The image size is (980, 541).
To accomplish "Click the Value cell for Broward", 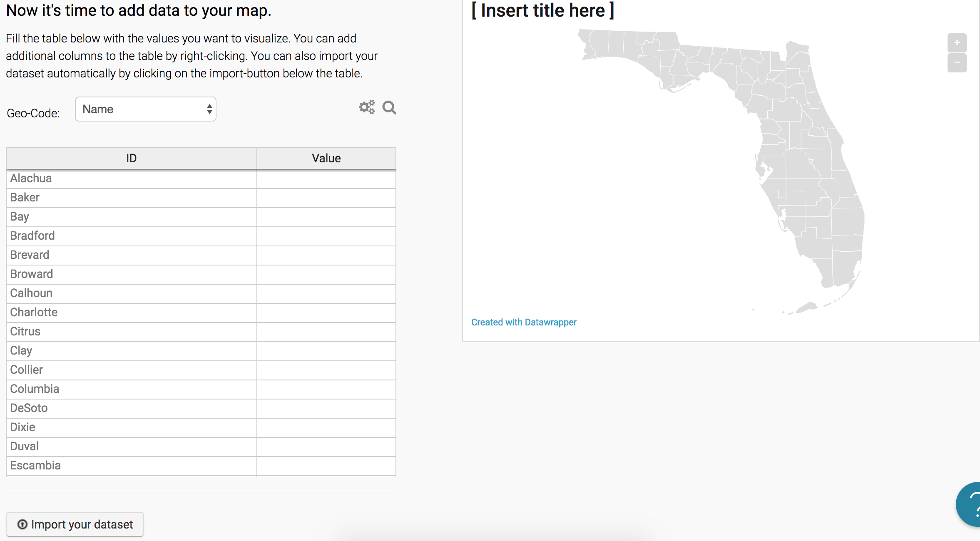I will click(326, 274).
